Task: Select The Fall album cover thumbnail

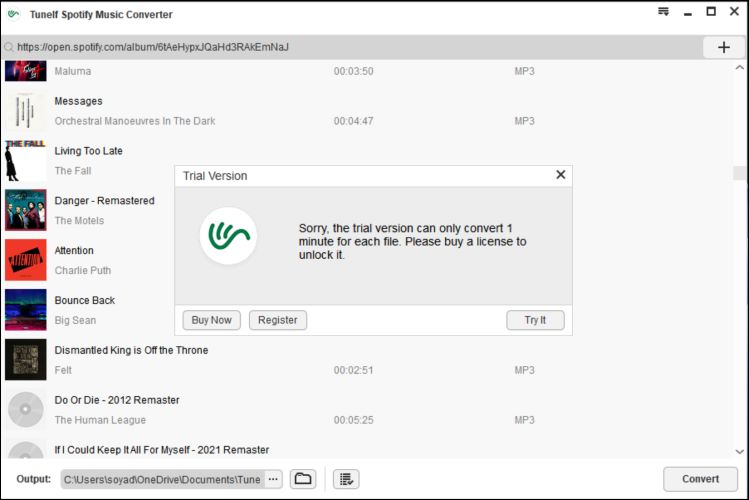Action: (26, 160)
